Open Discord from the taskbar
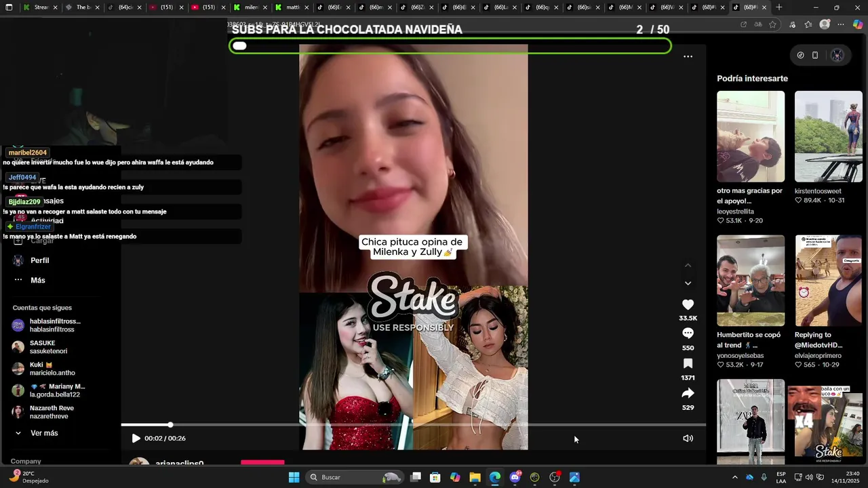This screenshot has width=868, height=488. click(515, 477)
